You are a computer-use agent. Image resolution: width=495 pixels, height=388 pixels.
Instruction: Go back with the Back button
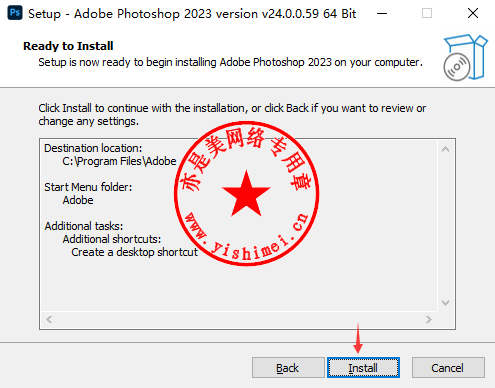point(288,368)
